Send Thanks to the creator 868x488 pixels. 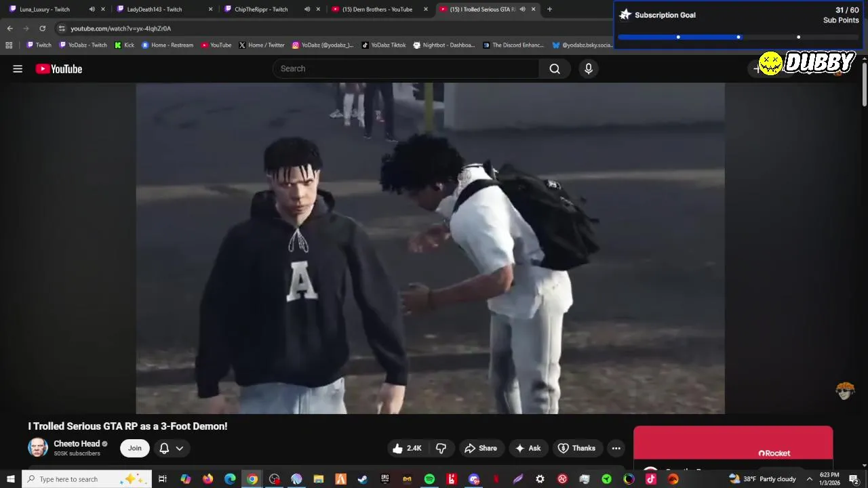pyautogui.click(x=576, y=448)
